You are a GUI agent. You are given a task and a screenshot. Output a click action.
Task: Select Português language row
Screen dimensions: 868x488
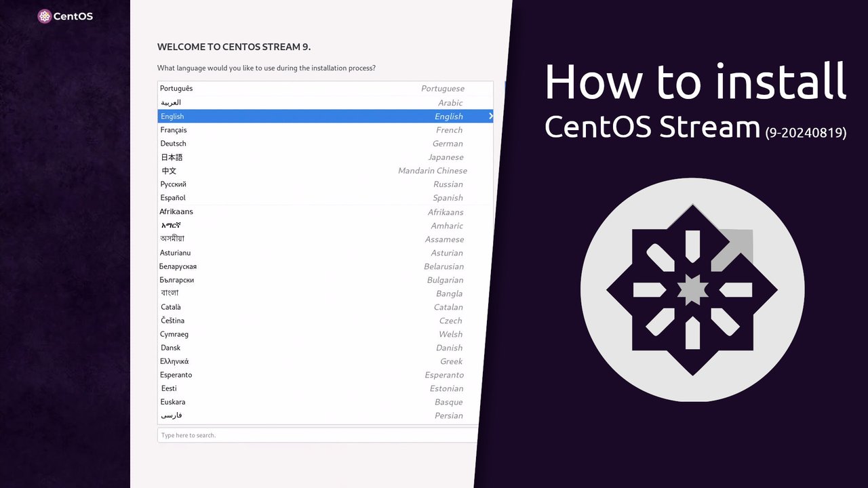coord(325,89)
